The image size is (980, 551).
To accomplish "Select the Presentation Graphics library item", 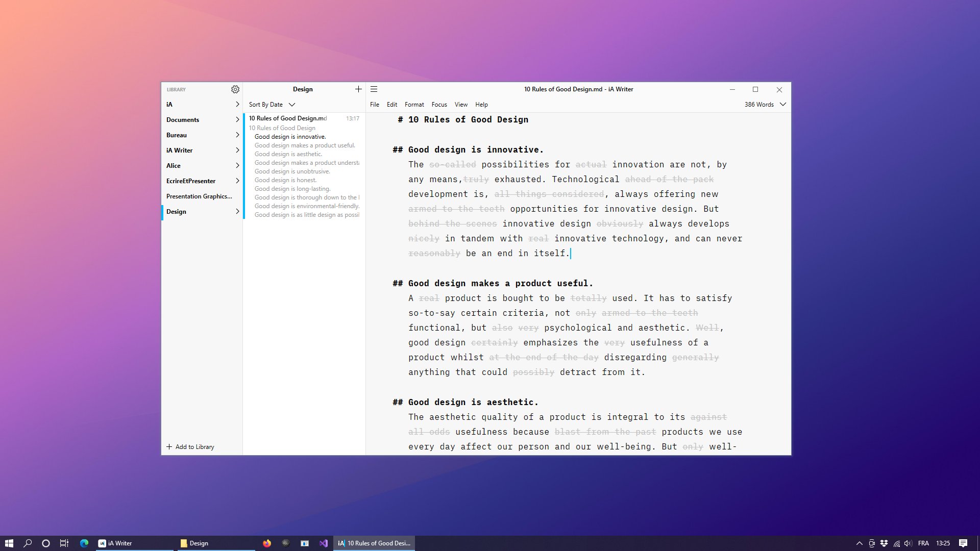I will point(199,196).
